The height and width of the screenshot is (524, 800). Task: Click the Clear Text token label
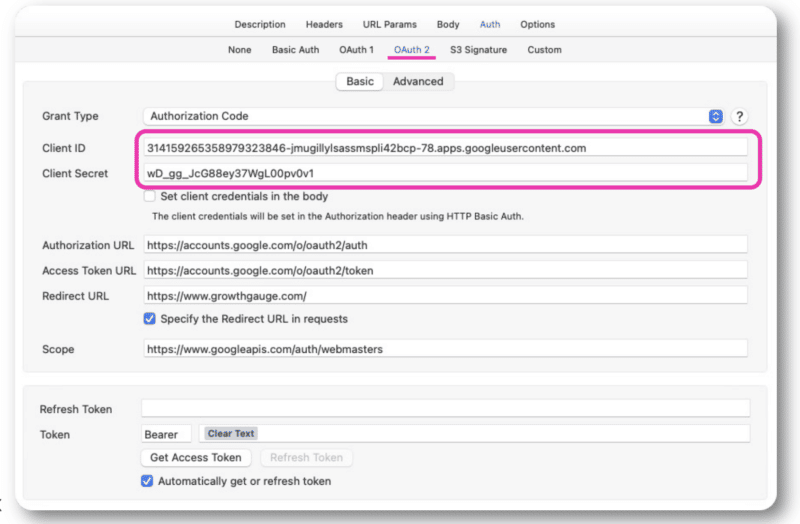(231, 434)
